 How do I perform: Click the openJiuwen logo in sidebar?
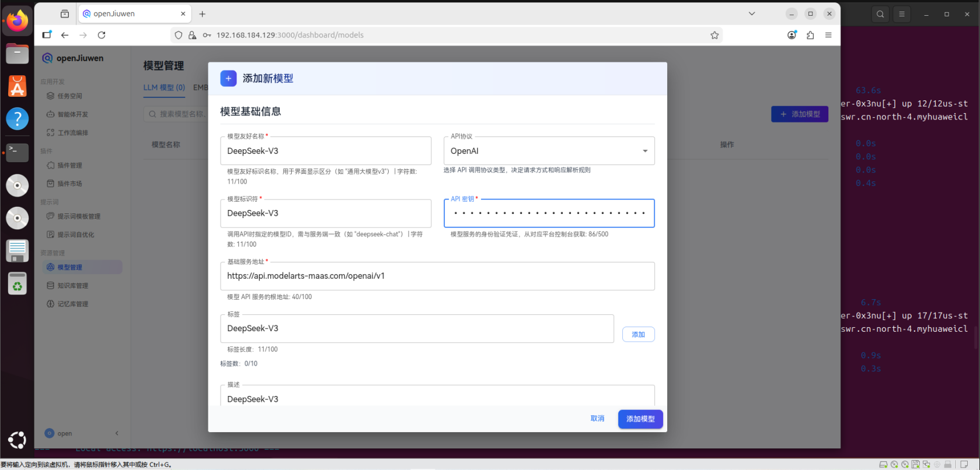(72, 58)
